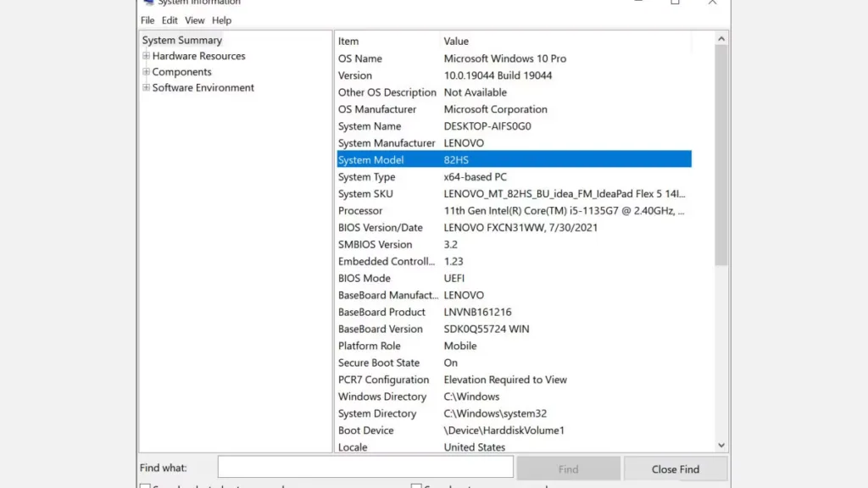Select the PCR7 Configuration row
Screen dimensions: 868x488
click(514, 380)
